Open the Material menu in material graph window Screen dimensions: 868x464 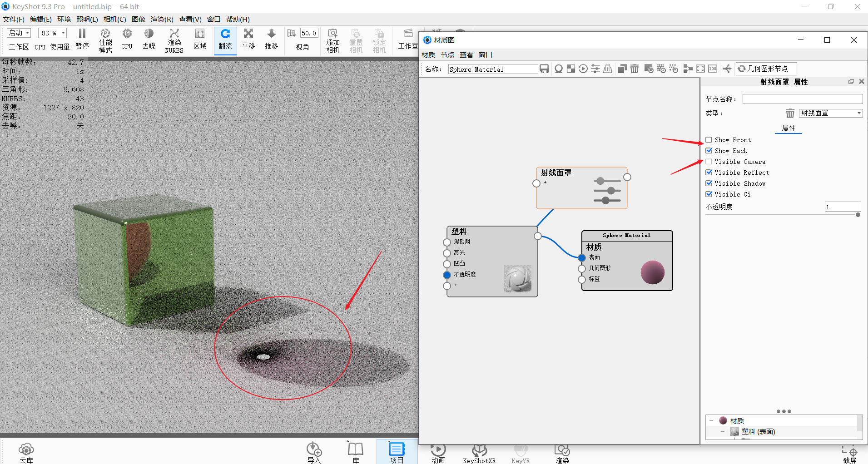[428, 54]
